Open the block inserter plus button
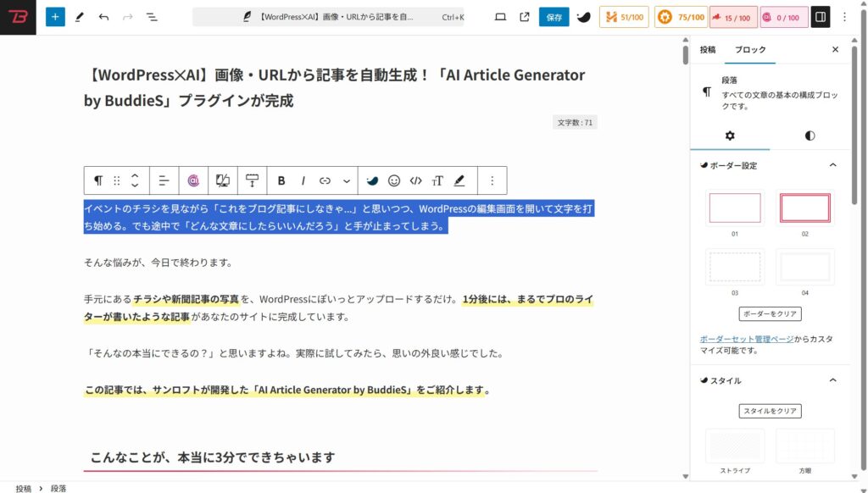The height and width of the screenshot is (493, 868). 55,17
